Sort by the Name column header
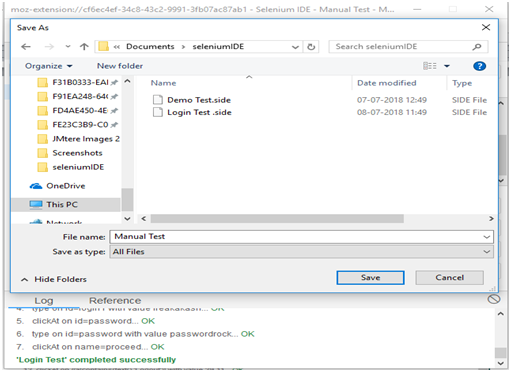The height and width of the screenshot is (372, 511). (163, 83)
